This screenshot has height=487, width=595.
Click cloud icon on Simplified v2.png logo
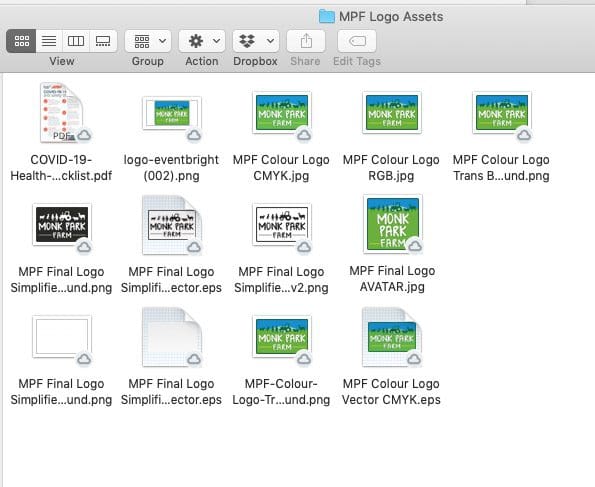pyautogui.click(x=304, y=247)
